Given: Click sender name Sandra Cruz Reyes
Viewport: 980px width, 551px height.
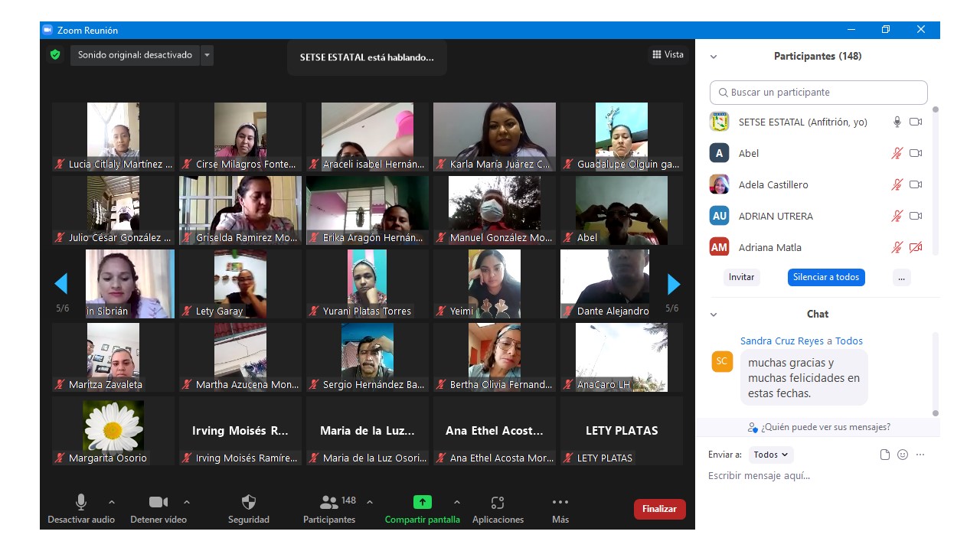Looking at the screenshot, I should 782,341.
